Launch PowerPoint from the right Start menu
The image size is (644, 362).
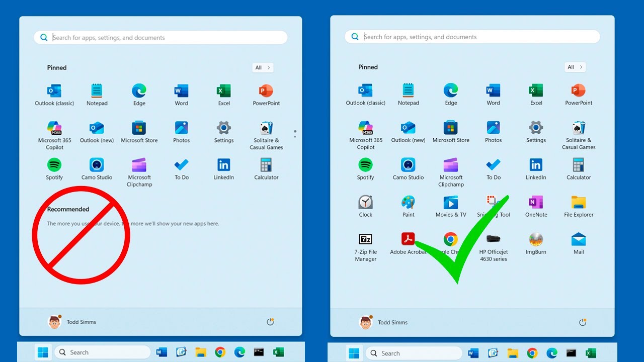pos(579,95)
